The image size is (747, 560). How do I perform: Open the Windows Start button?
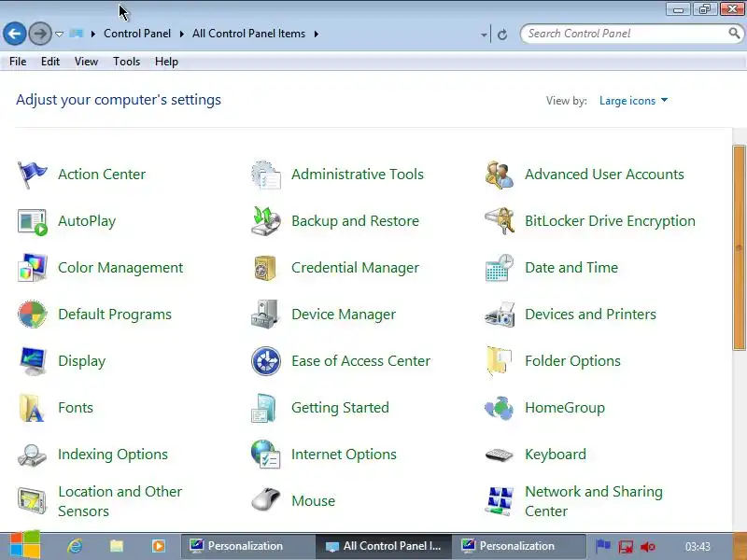coord(24,545)
